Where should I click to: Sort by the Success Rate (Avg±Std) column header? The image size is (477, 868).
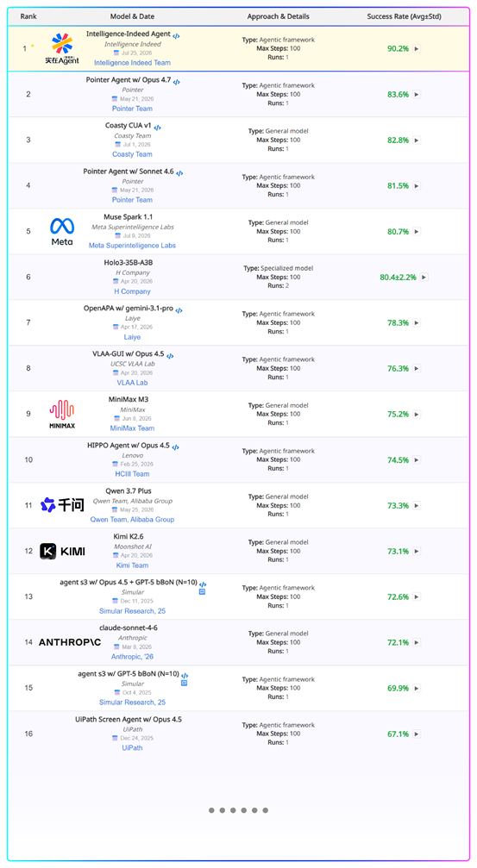click(x=405, y=16)
